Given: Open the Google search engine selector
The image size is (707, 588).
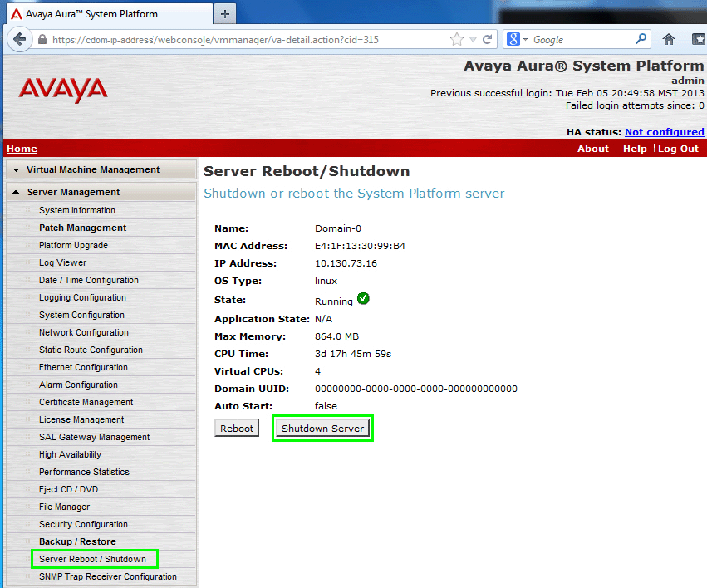Looking at the screenshot, I should [517, 40].
